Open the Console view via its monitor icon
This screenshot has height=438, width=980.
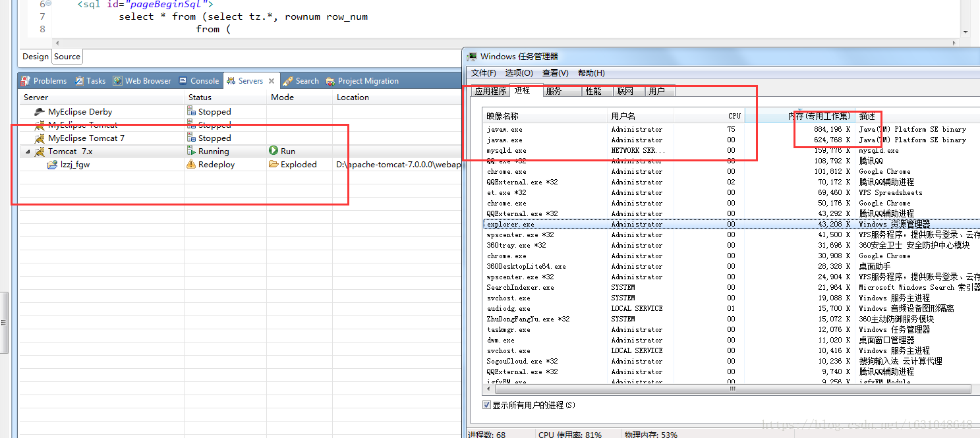(x=183, y=81)
